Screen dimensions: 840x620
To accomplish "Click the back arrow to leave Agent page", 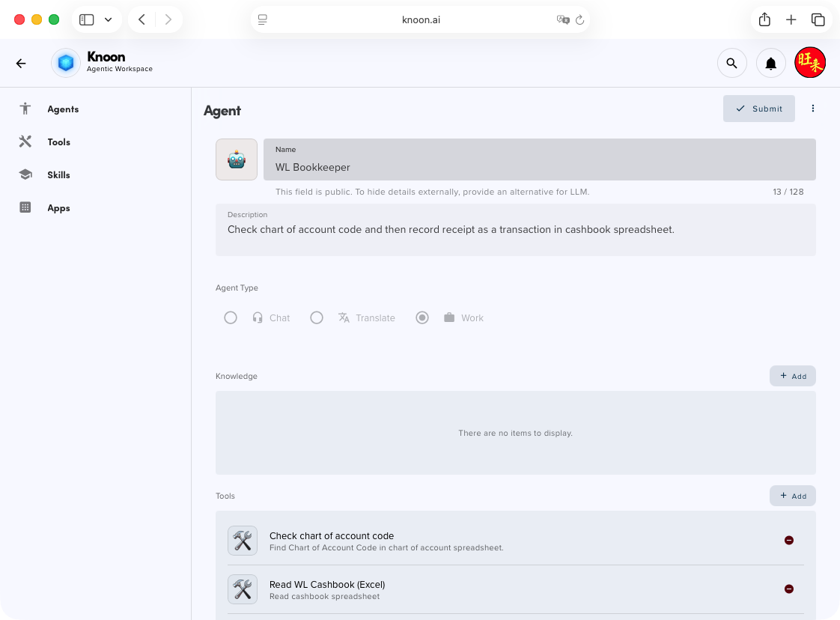I will [x=21, y=63].
